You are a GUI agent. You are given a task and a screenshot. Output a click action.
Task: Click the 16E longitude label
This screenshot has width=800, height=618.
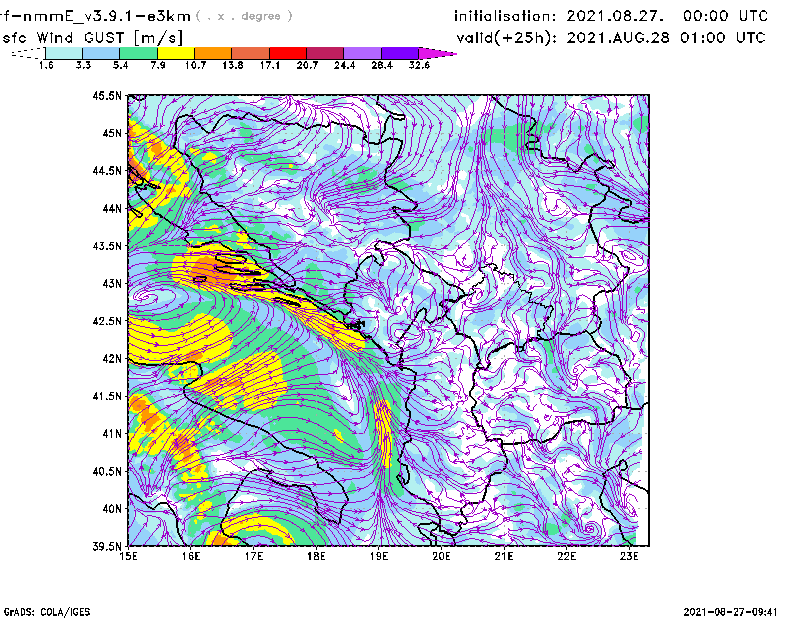191,556
